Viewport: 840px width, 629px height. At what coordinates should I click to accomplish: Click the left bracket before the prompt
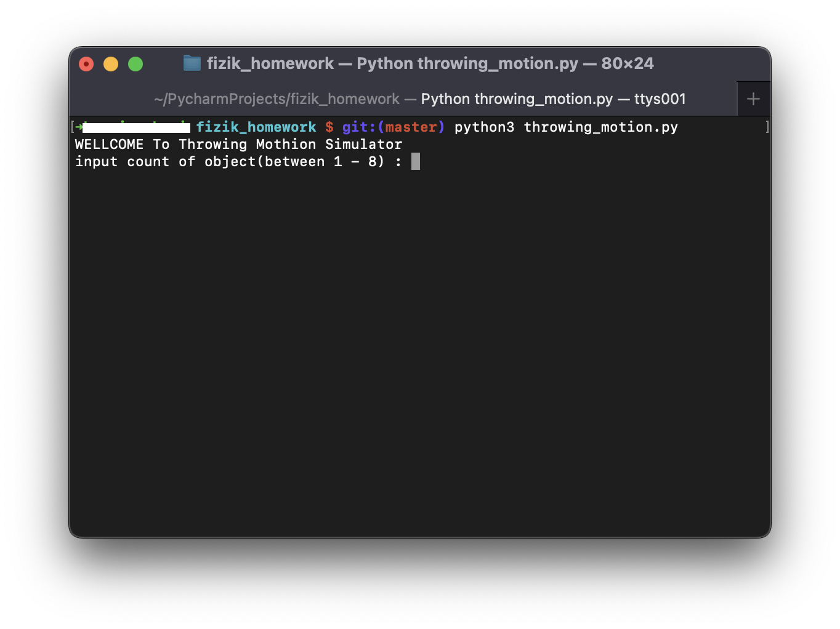[x=73, y=127]
